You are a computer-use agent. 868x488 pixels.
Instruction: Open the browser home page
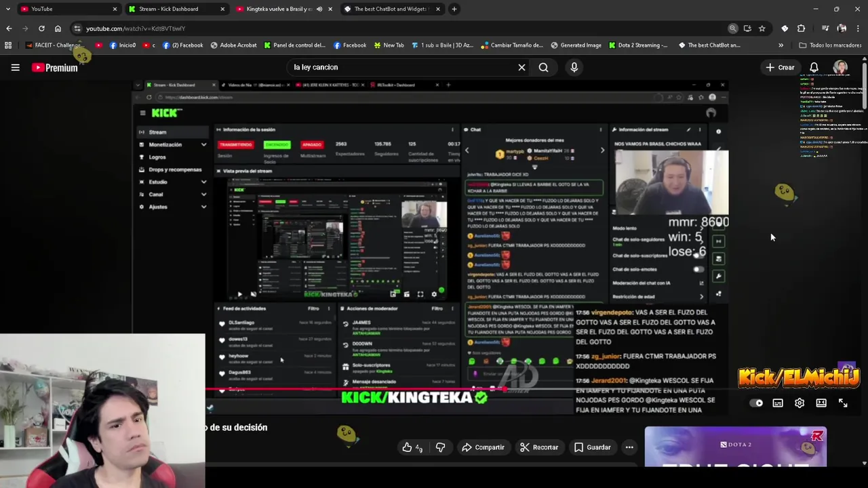point(58,28)
